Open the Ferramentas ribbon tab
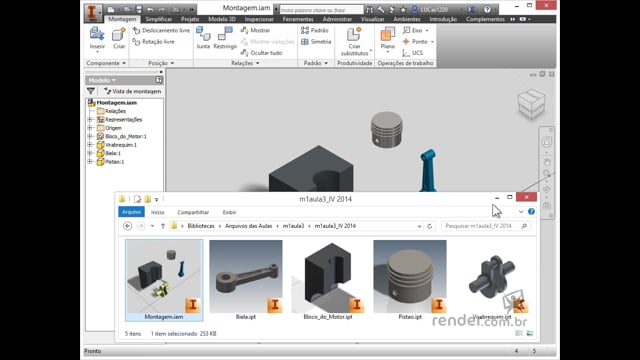Image resolution: width=640 pixels, height=360 pixels. [x=298, y=19]
